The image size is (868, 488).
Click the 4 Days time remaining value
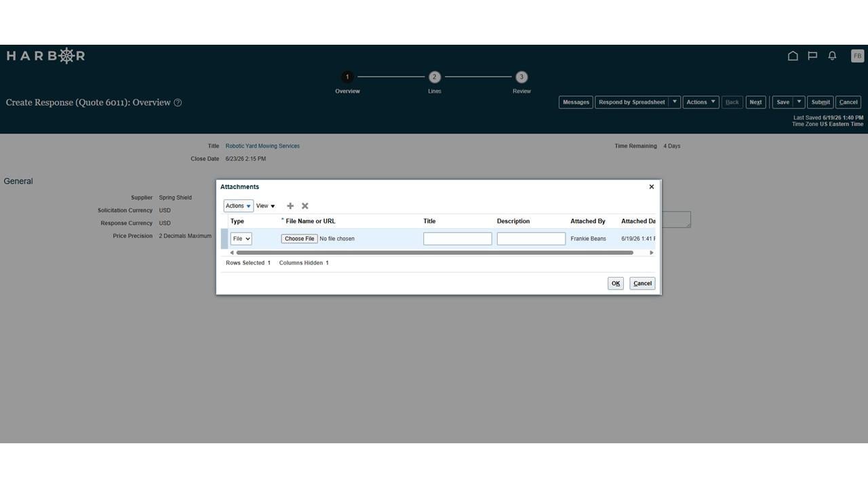click(672, 146)
